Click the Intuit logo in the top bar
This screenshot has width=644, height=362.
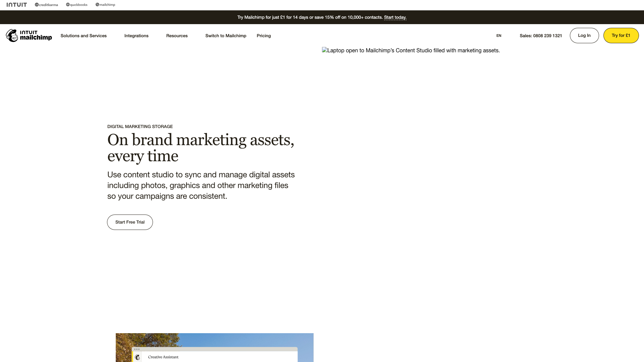click(17, 5)
